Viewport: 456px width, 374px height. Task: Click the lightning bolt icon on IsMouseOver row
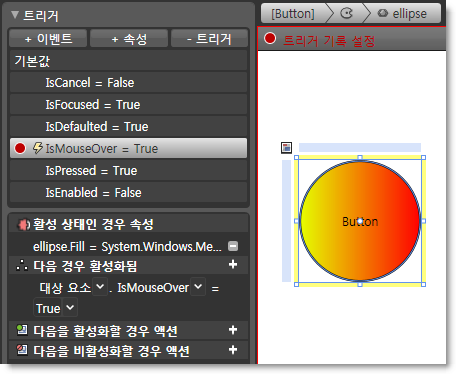point(38,148)
